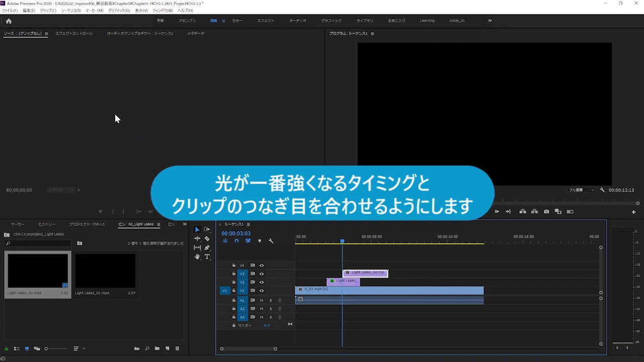Screen dimensions: 644x362
Task: Solo the A2 audio track
Action: pyautogui.click(x=271, y=309)
